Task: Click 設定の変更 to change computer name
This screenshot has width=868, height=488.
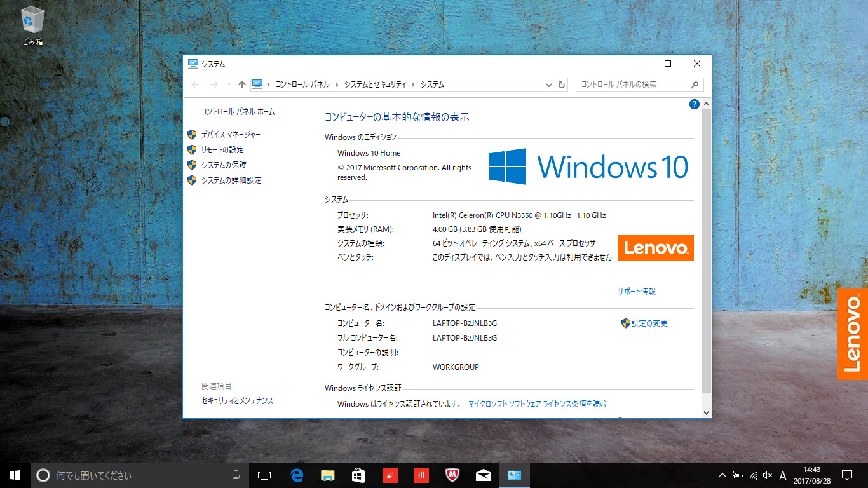Action: [x=650, y=323]
